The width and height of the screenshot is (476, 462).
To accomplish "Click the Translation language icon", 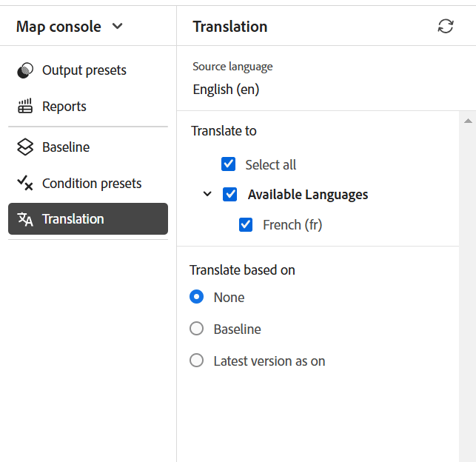I will [x=25, y=219].
